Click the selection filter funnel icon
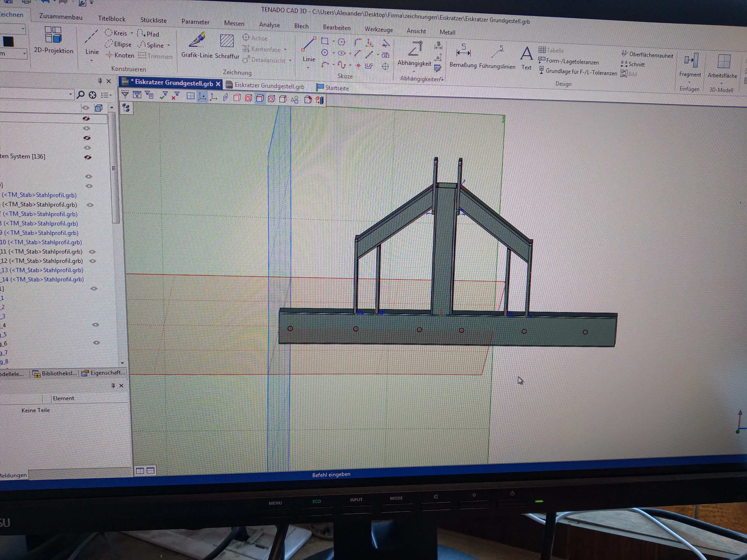This screenshot has width=747, height=560. coord(125,94)
